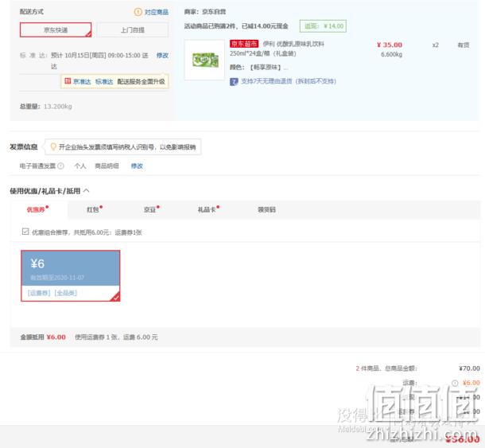Collapse 使用优惠/礼品卡/抵用 section
The width and height of the screenshot is (485, 448).
point(87,191)
